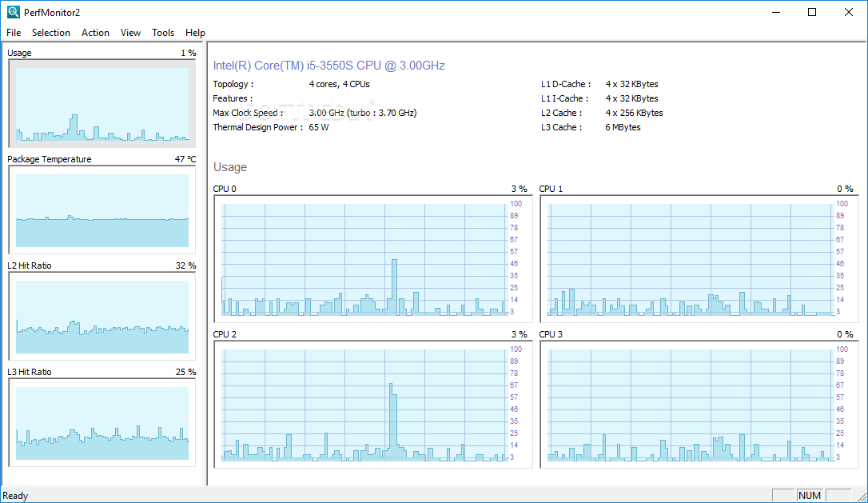Click the 'Thermal Design Power :' label

[x=258, y=127]
